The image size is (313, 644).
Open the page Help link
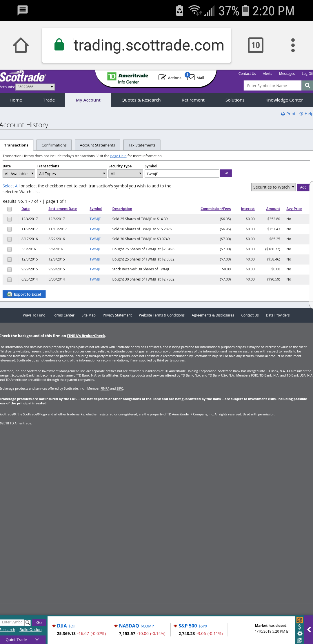point(118,156)
